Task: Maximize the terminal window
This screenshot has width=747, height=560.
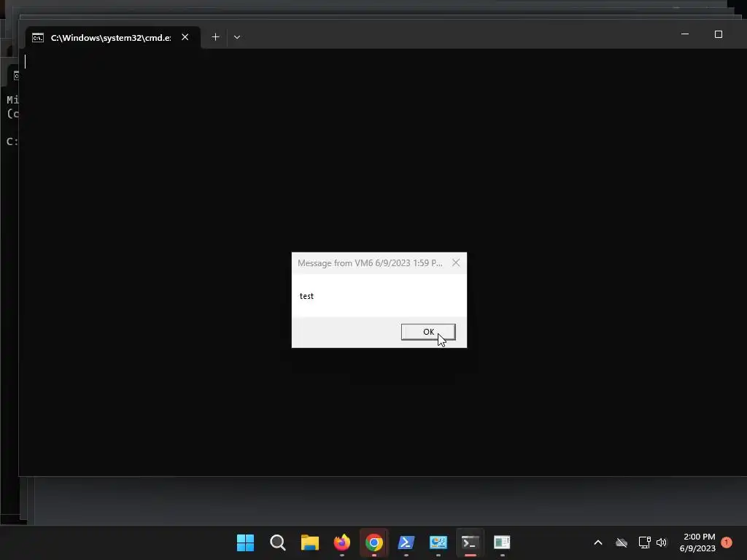Action: [x=719, y=34]
